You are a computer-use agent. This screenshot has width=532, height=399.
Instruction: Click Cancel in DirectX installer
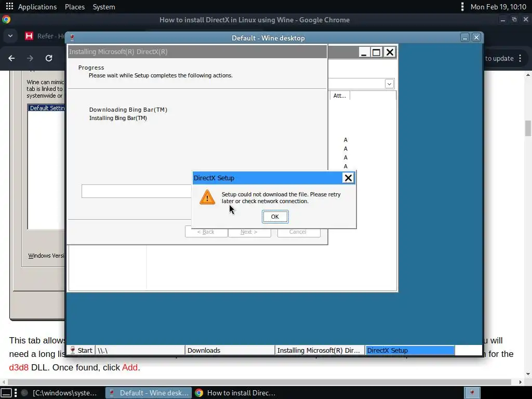[x=298, y=232]
